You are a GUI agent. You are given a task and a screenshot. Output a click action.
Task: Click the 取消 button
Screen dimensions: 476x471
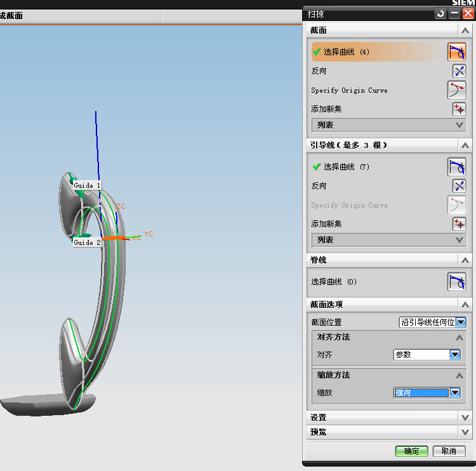pos(449,451)
